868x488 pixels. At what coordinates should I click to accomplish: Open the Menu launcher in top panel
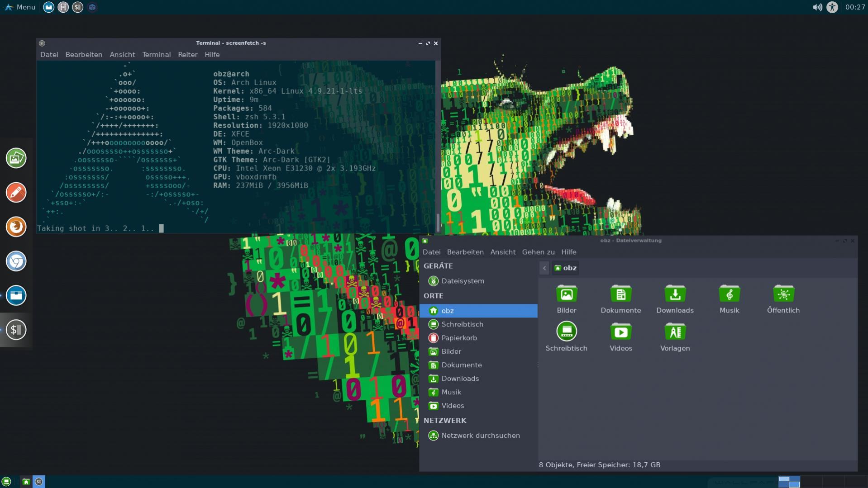(x=20, y=7)
